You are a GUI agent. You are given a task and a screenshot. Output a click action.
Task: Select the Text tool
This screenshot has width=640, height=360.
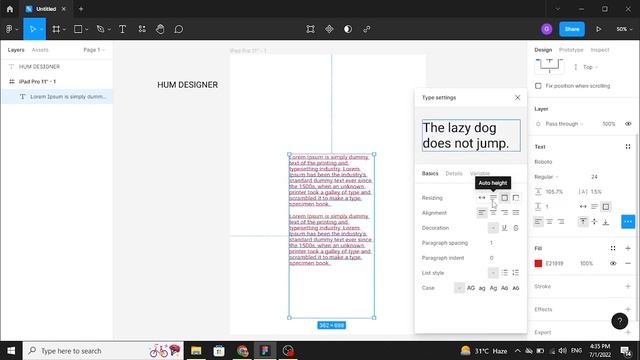click(122, 29)
